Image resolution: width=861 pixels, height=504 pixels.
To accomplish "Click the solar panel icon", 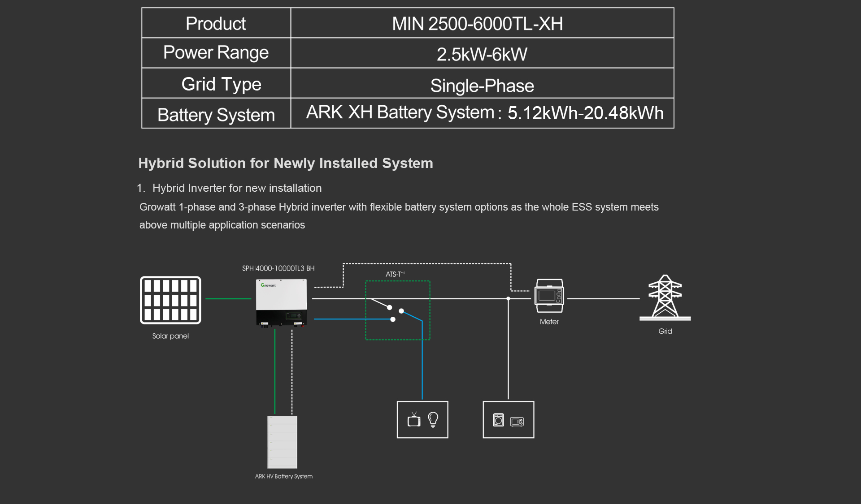I will (170, 300).
